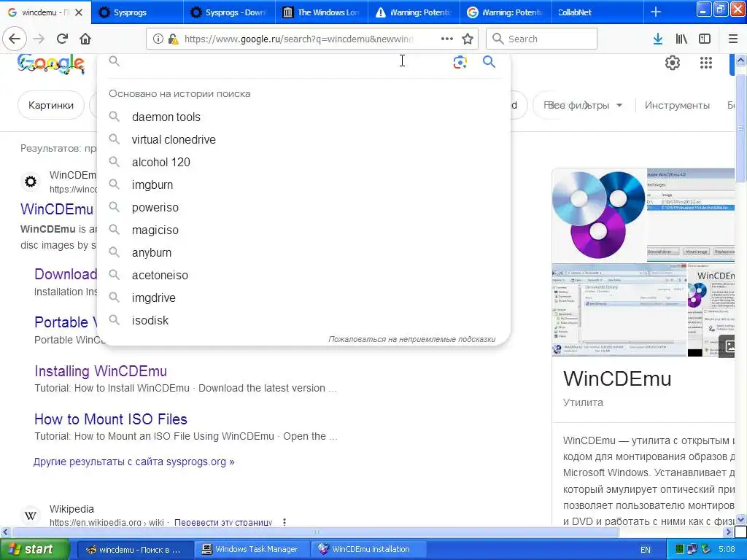The height and width of the screenshot is (560, 747).
Task: Open the Firefox home page icon
Action: coord(85,39)
